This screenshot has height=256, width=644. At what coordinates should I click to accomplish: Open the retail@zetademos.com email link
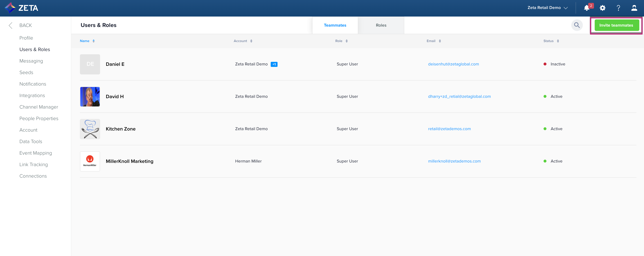449,129
